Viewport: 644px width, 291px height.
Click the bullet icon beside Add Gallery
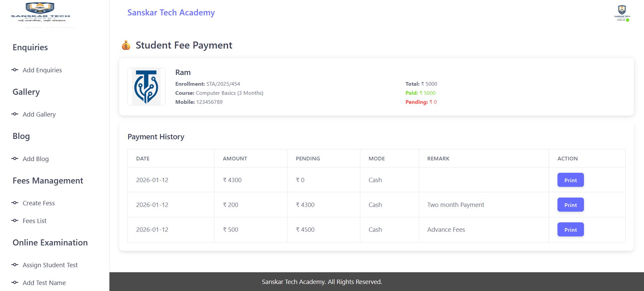(15, 114)
